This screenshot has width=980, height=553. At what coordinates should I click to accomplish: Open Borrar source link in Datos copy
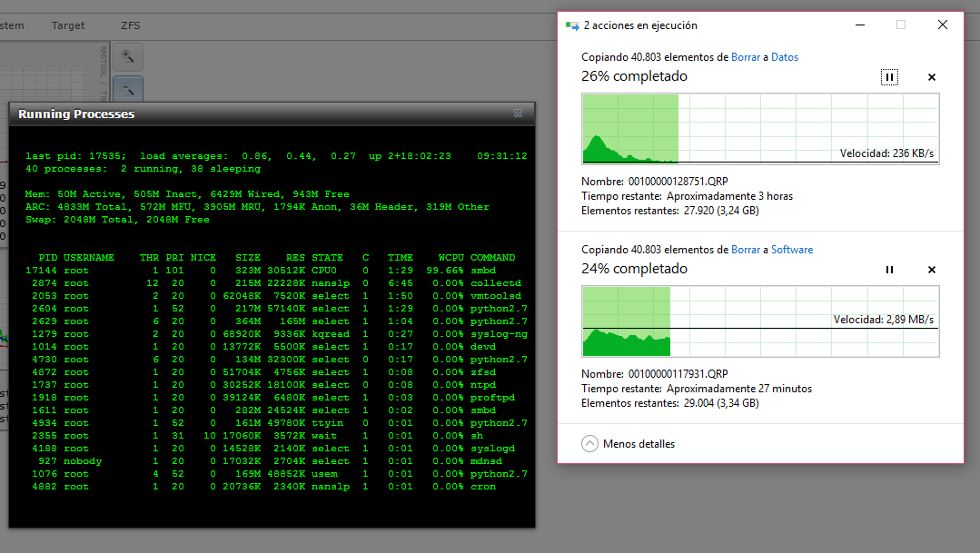tap(746, 57)
